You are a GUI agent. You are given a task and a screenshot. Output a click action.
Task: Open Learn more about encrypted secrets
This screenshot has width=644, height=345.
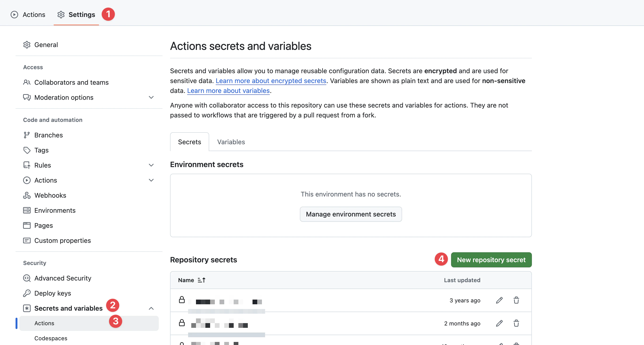click(271, 80)
